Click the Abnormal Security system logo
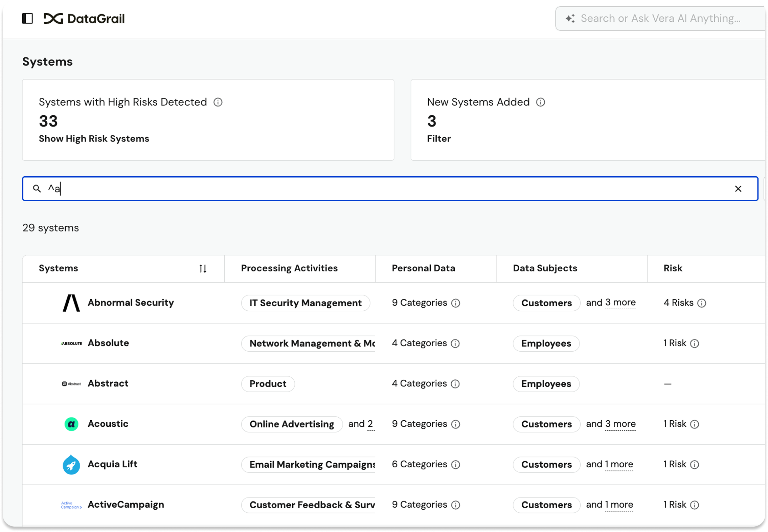 [71, 303]
